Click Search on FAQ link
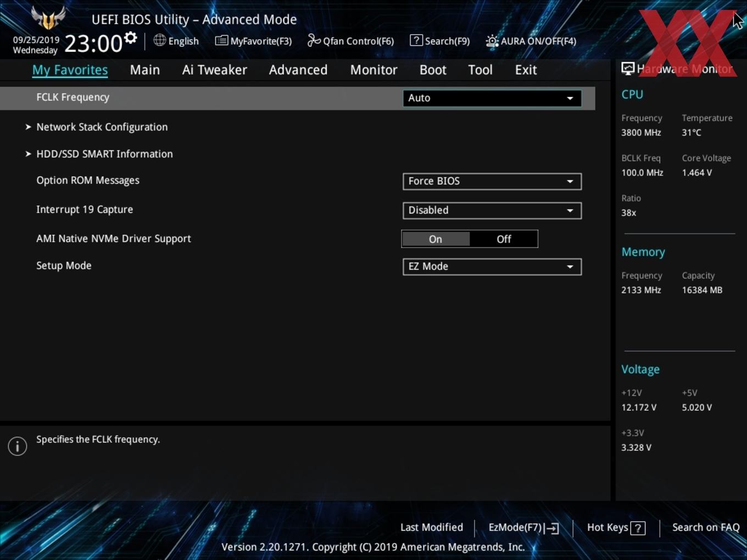 point(706,527)
